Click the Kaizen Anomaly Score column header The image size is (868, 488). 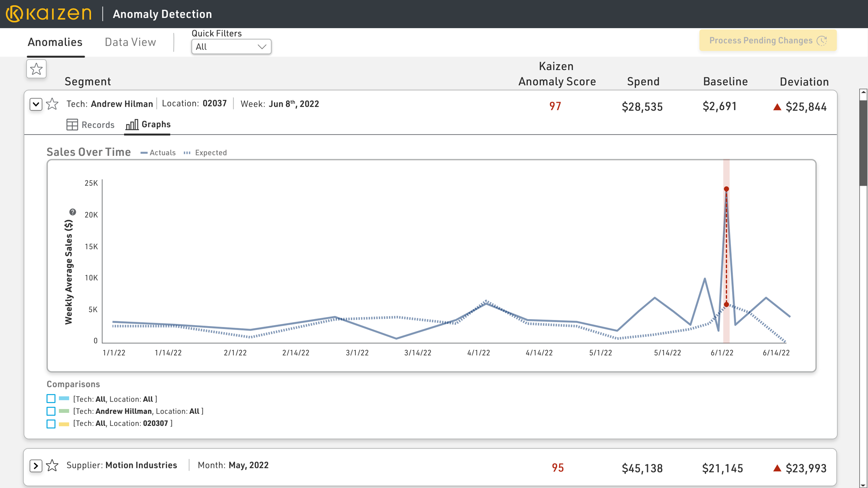tap(557, 74)
